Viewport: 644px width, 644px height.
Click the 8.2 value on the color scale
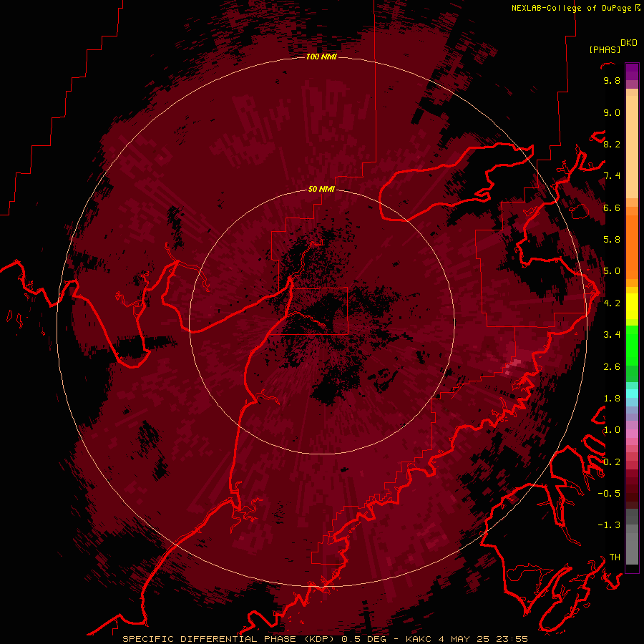(612, 144)
